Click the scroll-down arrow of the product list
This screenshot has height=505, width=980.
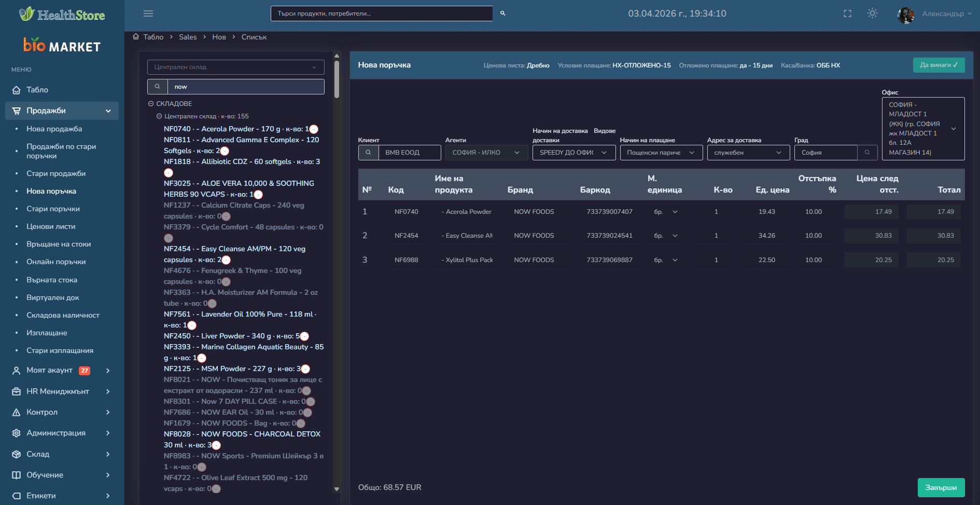click(x=337, y=489)
